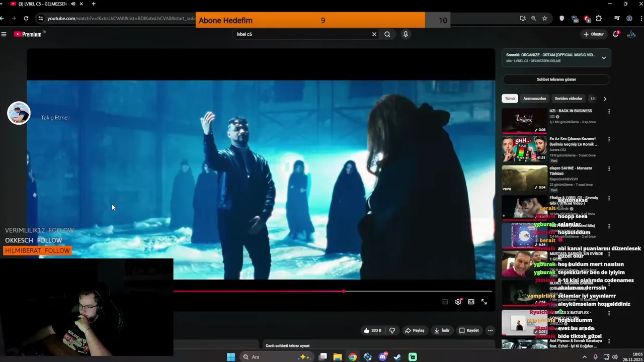
Task: Open options for elapro SAHNE video
Action: point(609,169)
